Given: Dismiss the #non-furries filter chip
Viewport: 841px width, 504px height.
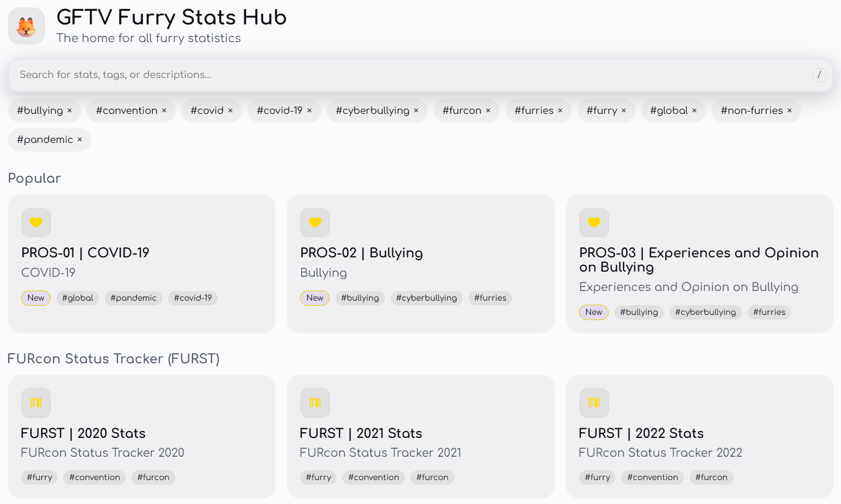Looking at the screenshot, I should (x=789, y=110).
